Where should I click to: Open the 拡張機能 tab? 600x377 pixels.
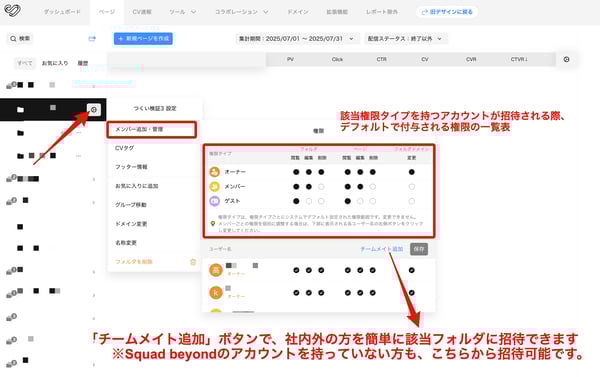point(337,12)
